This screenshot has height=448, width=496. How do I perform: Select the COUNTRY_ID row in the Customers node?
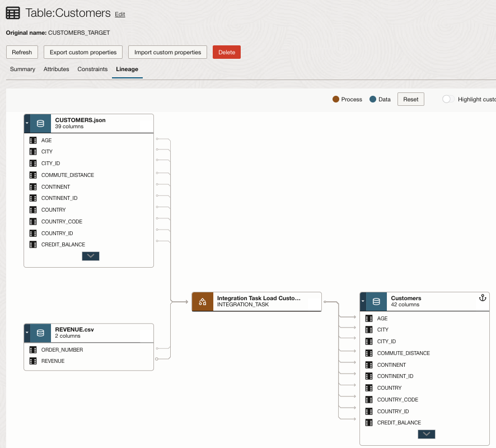(424, 411)
